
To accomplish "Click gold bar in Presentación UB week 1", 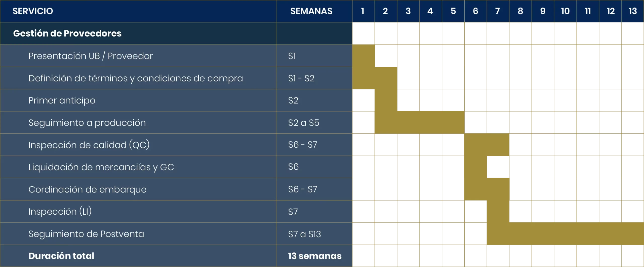I will [x=364, y=56].
